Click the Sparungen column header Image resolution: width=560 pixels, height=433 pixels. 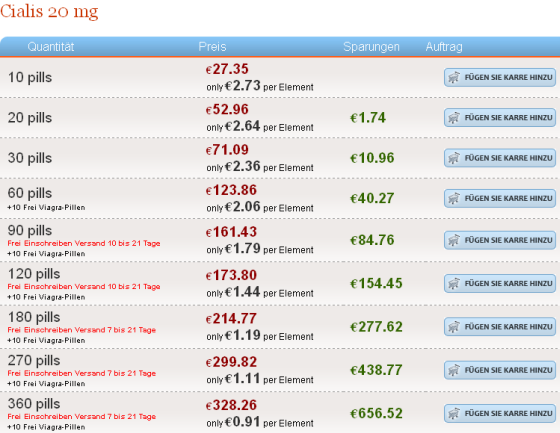pyautogui.click(x=371, y=47)
